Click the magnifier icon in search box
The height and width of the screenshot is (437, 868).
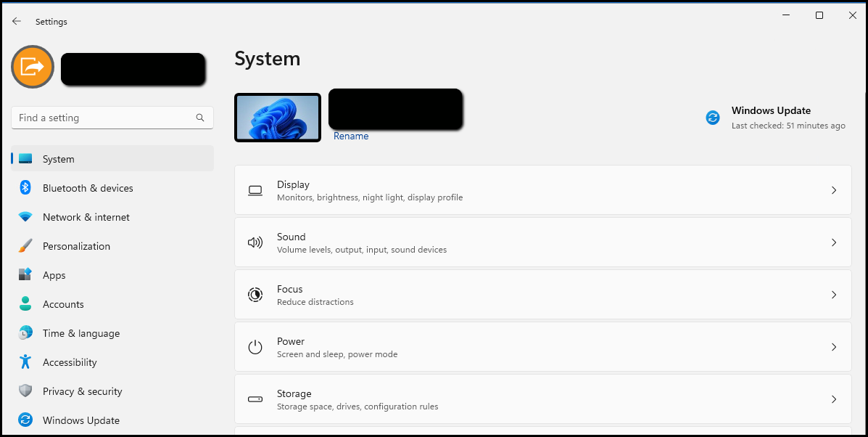click(200, 118)
